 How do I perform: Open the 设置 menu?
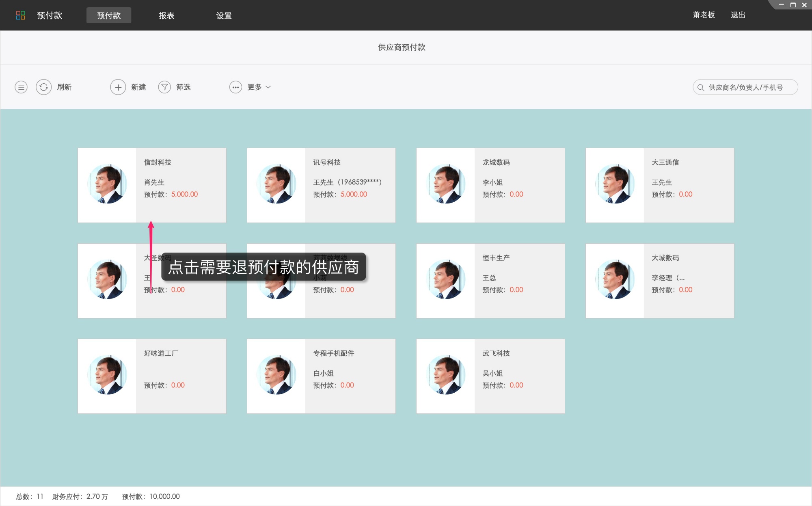pyautogui.click(x=224, y=15)
